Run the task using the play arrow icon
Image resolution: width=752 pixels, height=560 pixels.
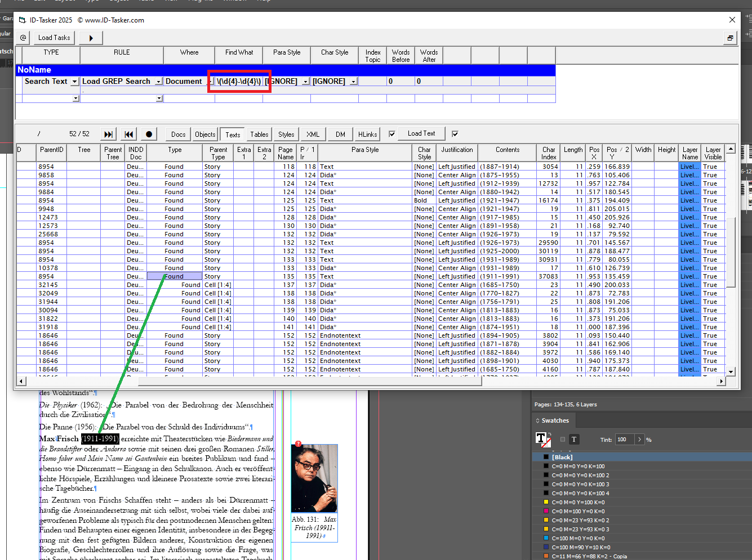(x=90, y=37)
